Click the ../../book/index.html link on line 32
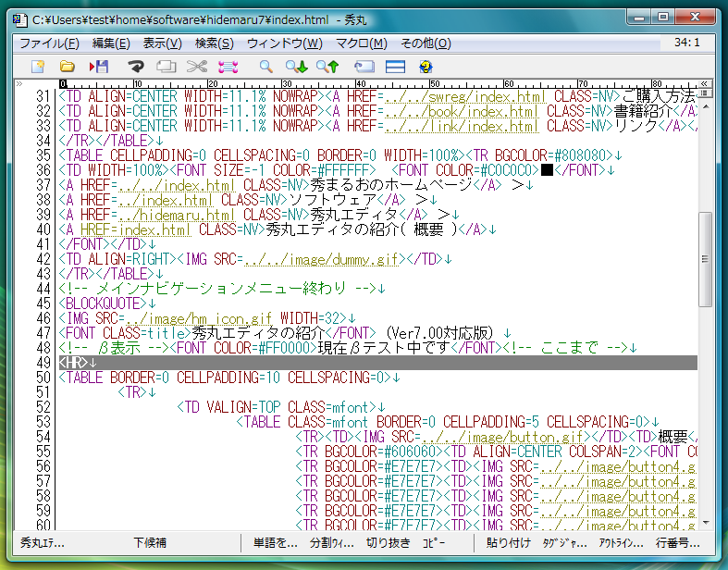 pyautogui.click(x=462, y=111)
